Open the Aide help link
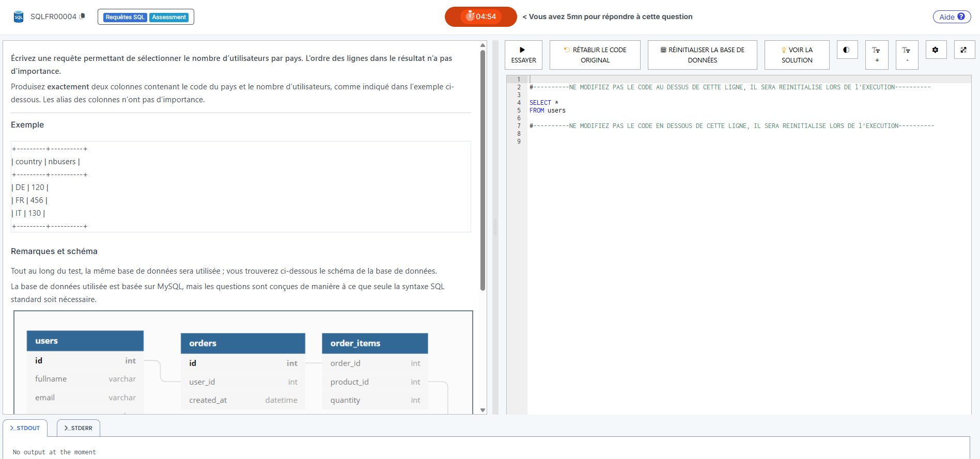980x459 pixels. (x=952, y=17)
